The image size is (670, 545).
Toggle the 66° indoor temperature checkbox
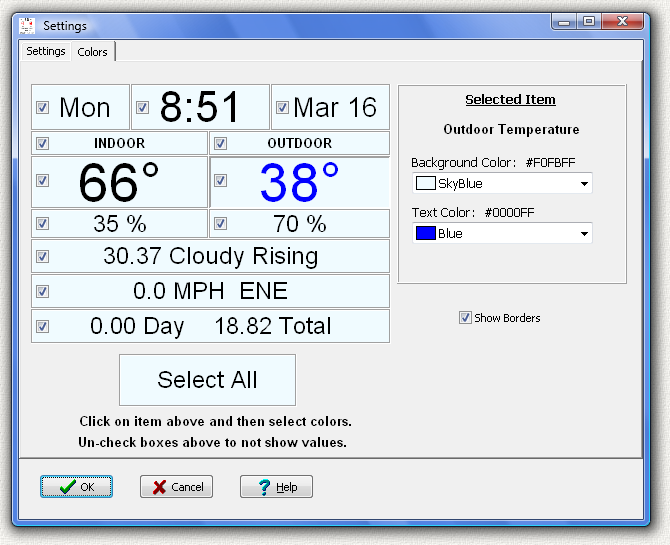pos(42,180)
